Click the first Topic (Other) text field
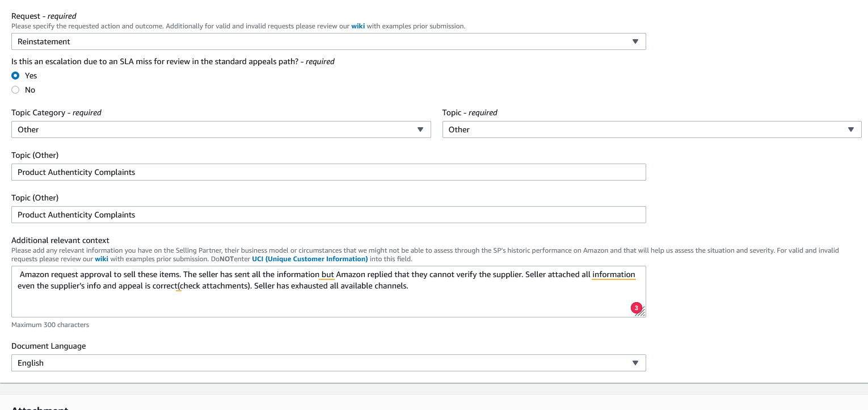Screen dimensions: 868x410 pyautogui.click(x=328, y=172)
